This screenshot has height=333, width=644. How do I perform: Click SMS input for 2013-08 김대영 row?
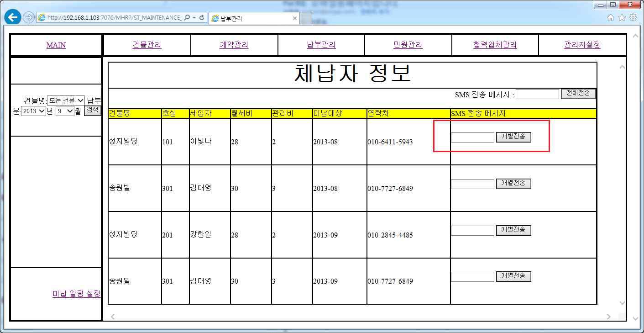click(x=472, y=184)
